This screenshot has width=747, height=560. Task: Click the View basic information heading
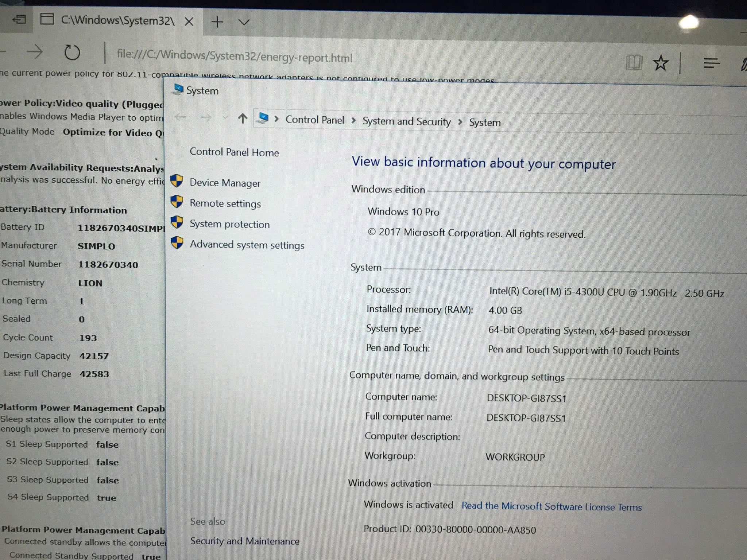click(x=484, y=163)
